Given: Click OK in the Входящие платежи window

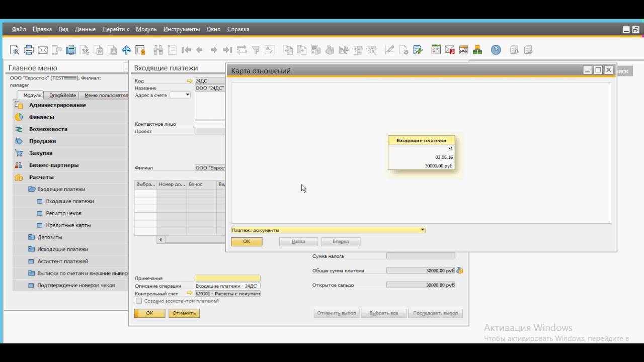Looking at the screenshot, I should (149, 313).
